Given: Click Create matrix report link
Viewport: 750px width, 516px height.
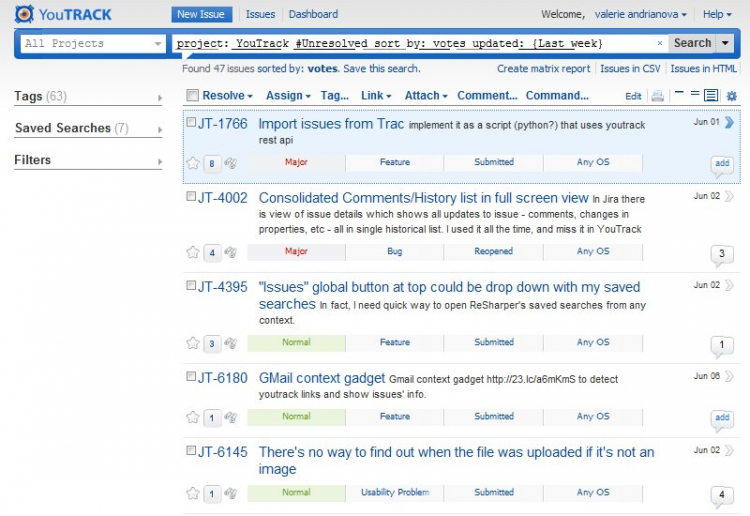Looking at the screenshot, I should pos(543,69).
